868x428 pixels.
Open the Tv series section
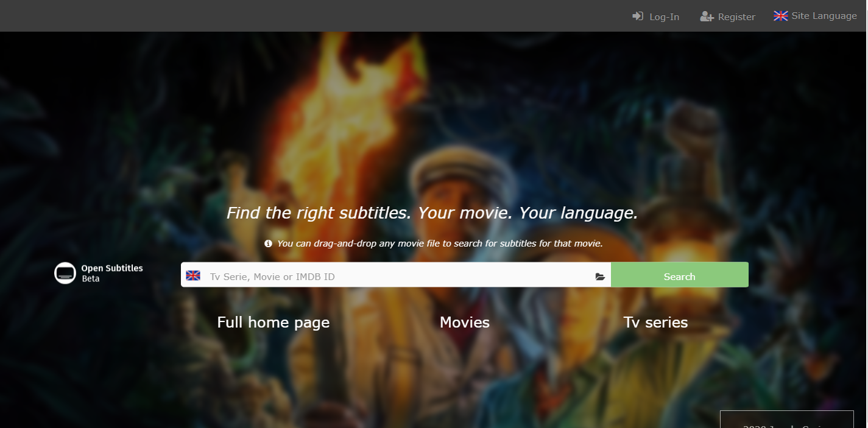655,322
